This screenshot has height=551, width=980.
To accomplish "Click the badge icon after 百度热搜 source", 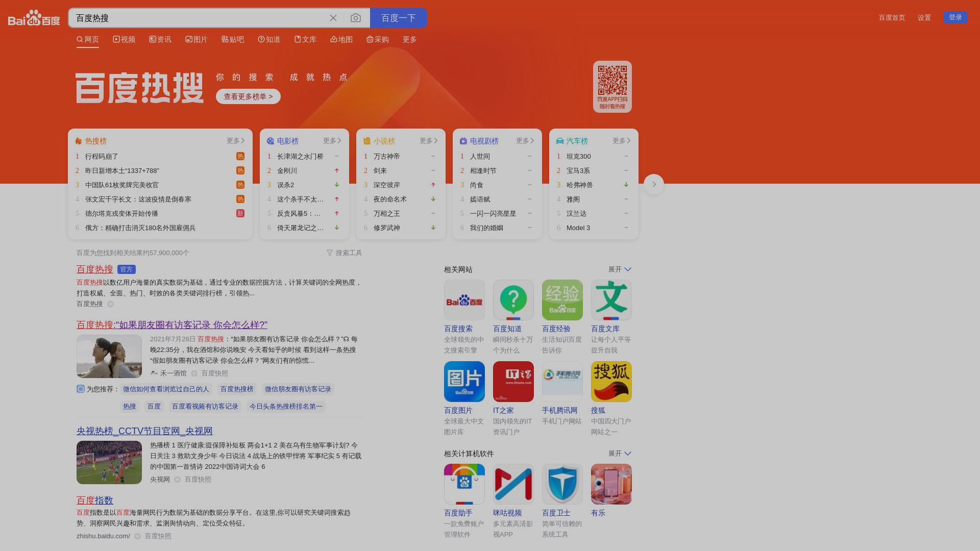I will pyautogui.click(x=110, y=304).
